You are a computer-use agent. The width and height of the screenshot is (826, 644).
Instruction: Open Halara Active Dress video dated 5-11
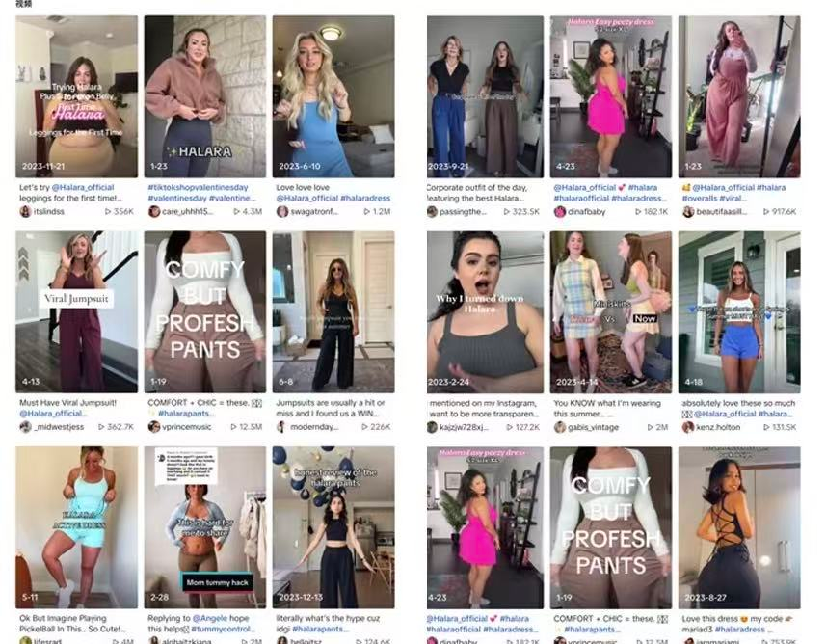coord(76,527)
